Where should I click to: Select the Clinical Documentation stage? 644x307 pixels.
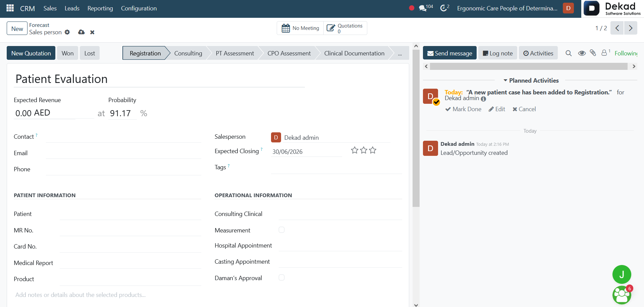pos(354,53)
